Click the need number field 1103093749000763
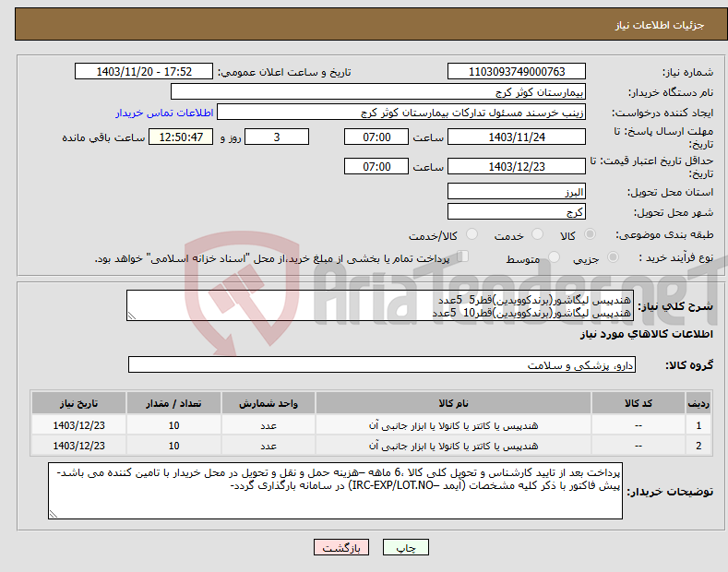This screenshot has width=728, height=572. click(517, 72)
